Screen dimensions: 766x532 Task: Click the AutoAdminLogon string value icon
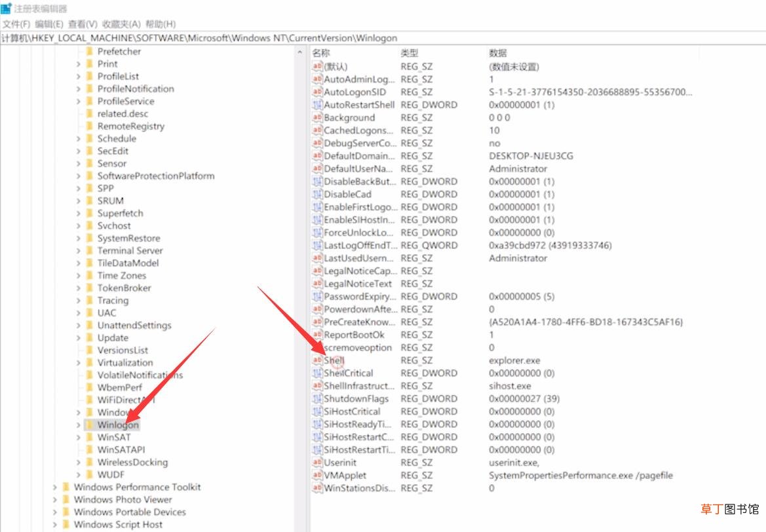pos(317,79)
